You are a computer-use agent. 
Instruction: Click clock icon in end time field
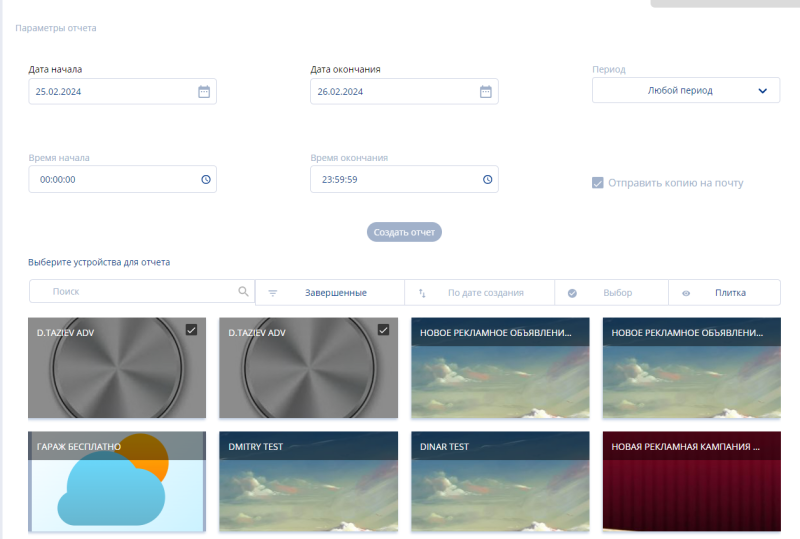(487, 180)
